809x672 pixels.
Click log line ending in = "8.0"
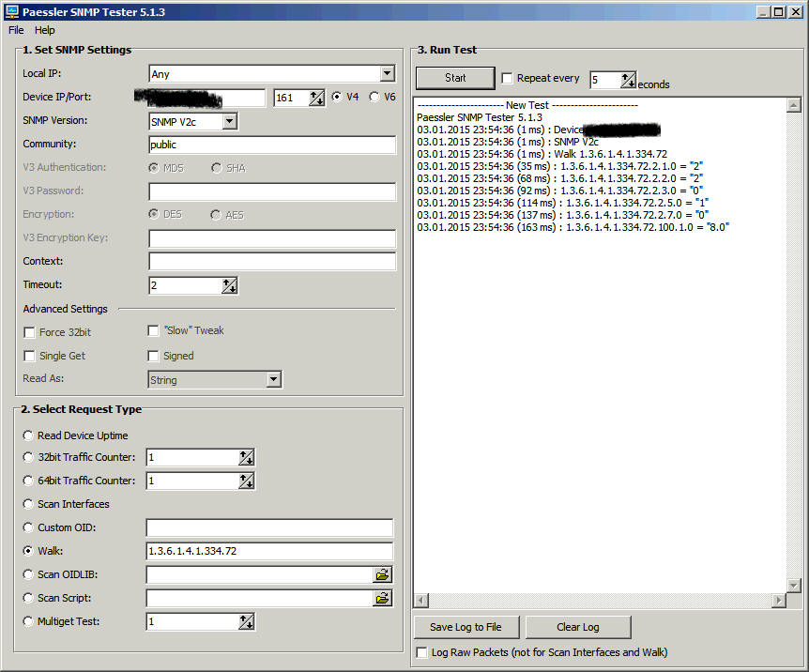(x=572, y=228)
